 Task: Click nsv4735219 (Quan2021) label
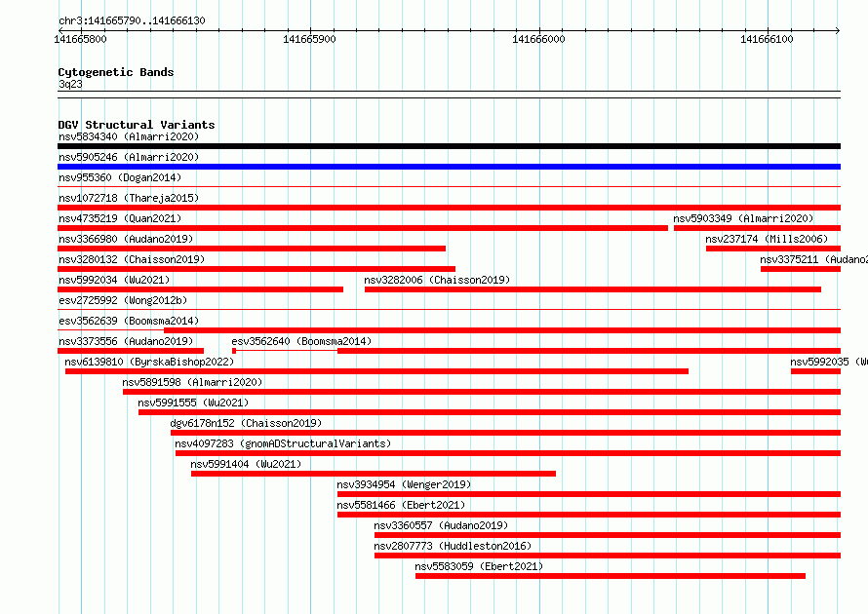click(120, 218)
